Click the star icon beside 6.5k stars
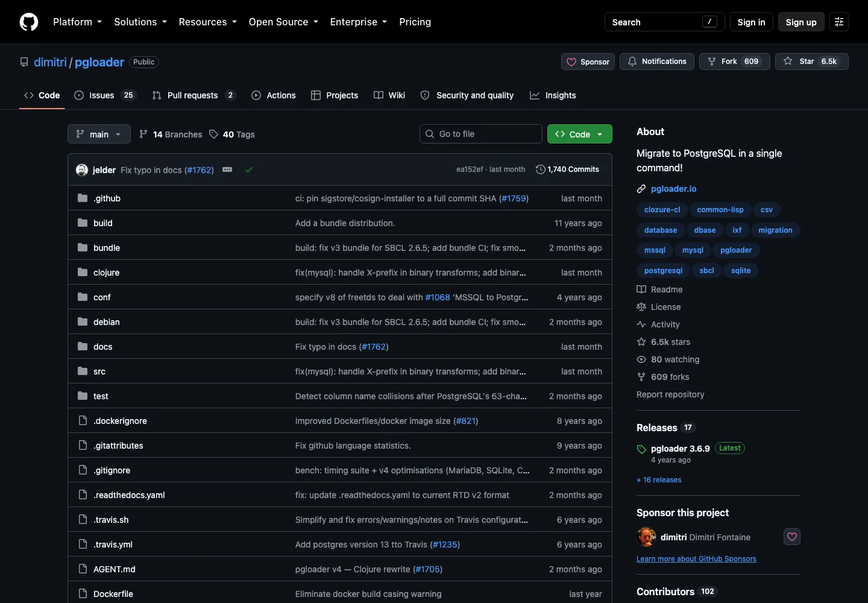This screenshot has width=868, height=603. 641,342
